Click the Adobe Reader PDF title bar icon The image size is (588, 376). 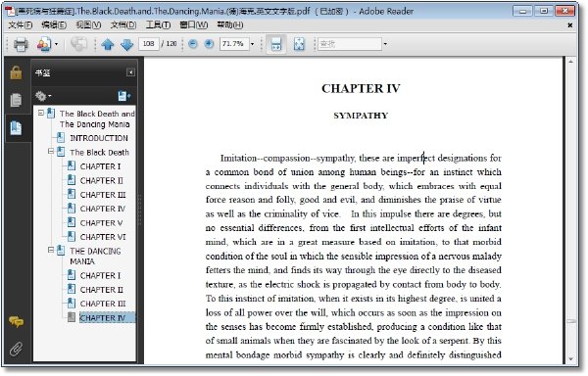pos(10,11)
